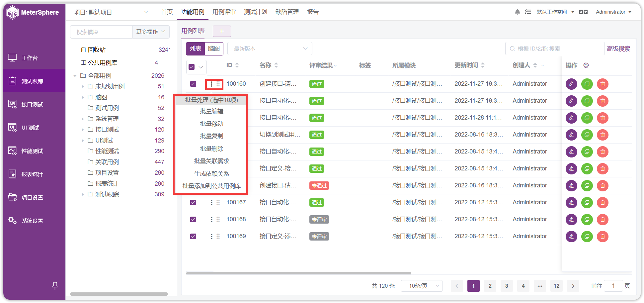644x303 pixels.
Task: Open the more-actions dots for case 100169
Action: point(211,236)
